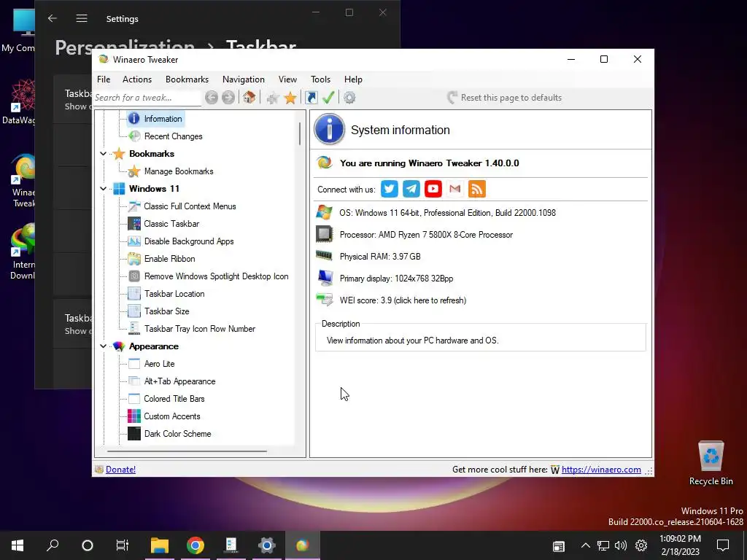The width and height of the screenshot is (747, 560).
Task: Open the Help menu
Action: [x=353, y=79]
